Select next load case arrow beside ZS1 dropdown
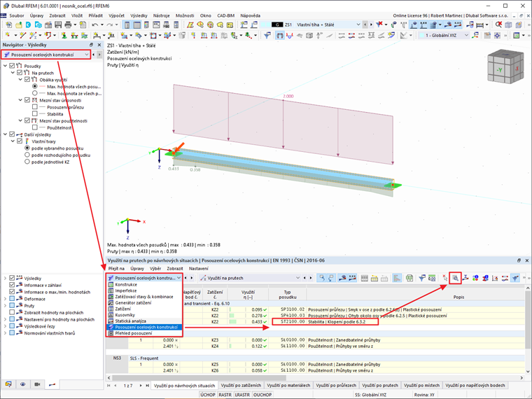The width and height of the screenshot is (532, 399). click(371, 24)
